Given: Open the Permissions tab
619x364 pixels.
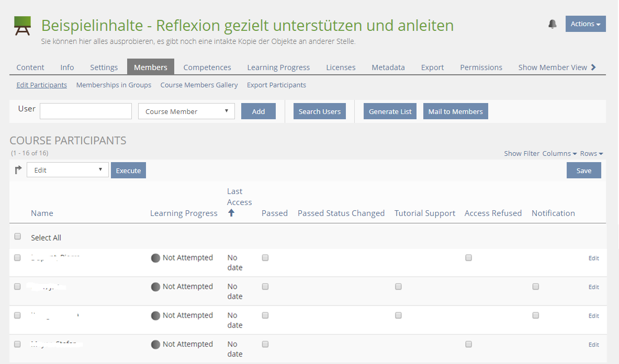Looking at the screenshot, I should (481, 67).
